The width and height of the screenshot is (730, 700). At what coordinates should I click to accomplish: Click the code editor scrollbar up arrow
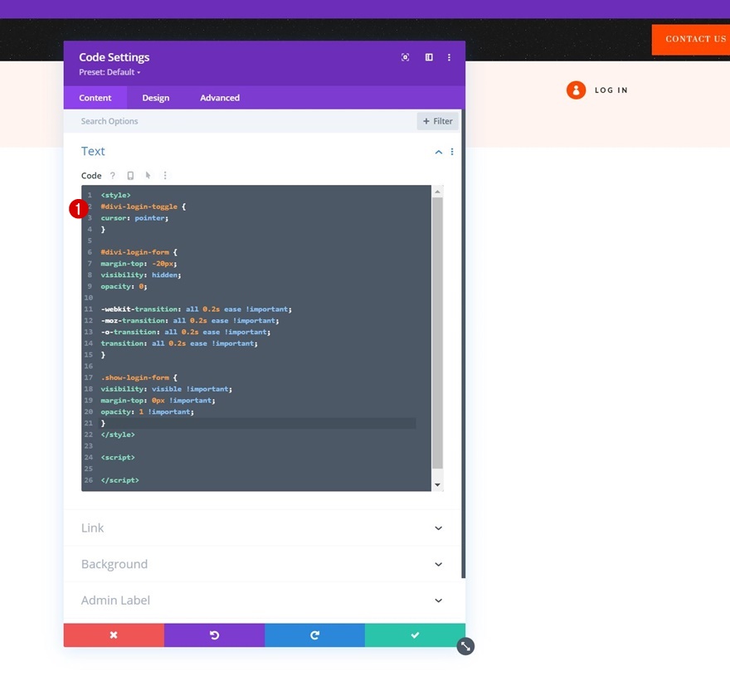[437, 192]
